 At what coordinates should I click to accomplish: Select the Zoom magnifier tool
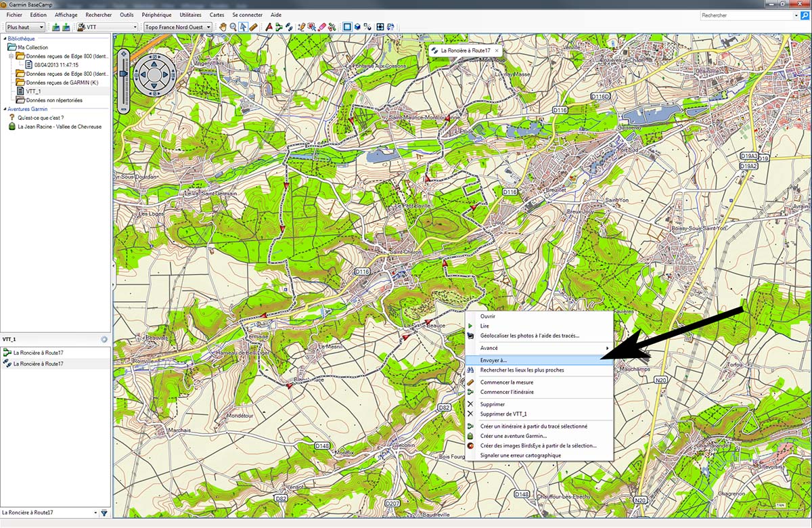(233, 27)
